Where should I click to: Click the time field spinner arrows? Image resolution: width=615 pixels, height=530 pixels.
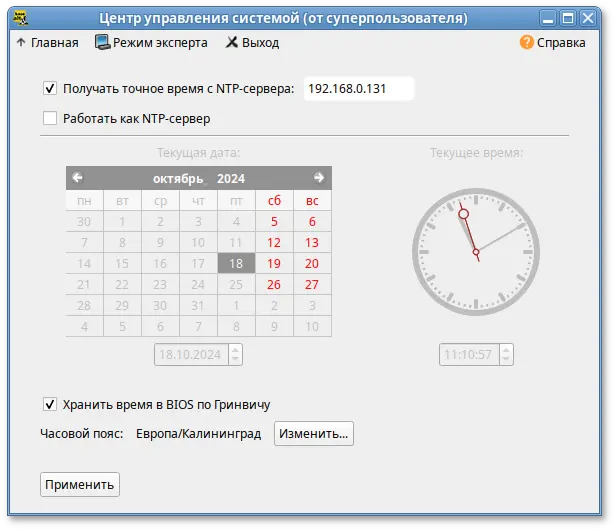click(x=506, y=354)
